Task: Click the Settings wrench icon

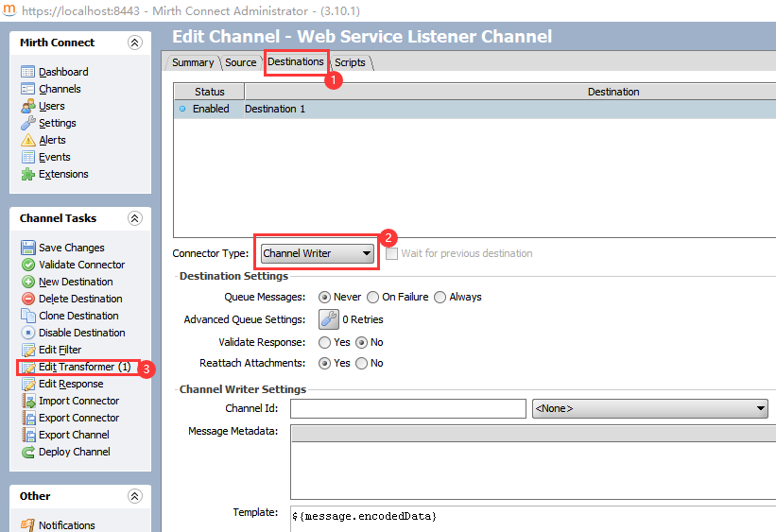Action: click(27, 123)
